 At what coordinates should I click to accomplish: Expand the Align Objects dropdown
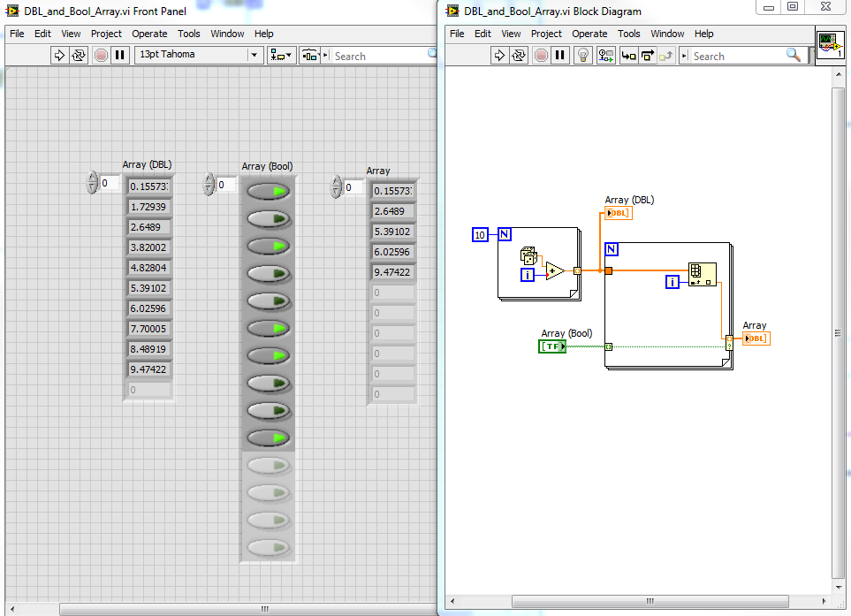coord(282,55)
